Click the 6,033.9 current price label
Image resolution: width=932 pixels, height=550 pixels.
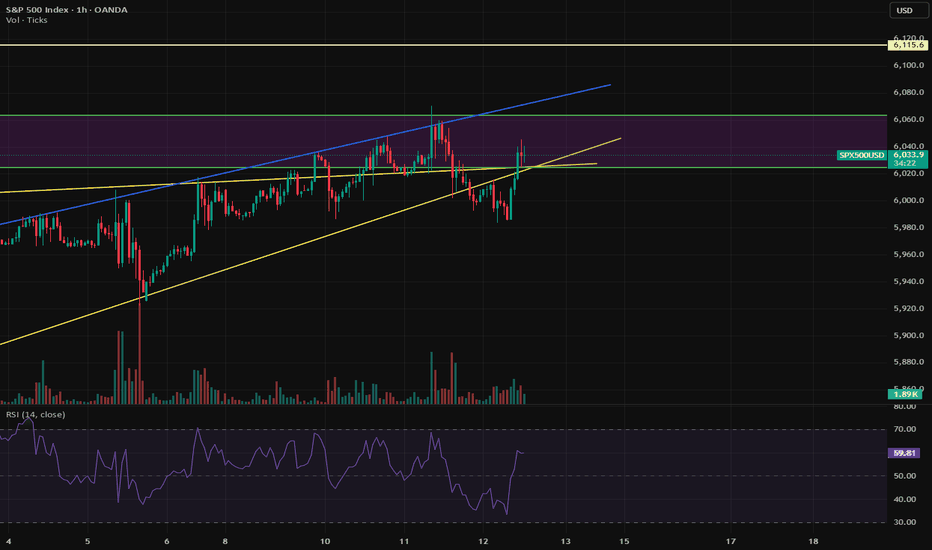pos(908,155)
